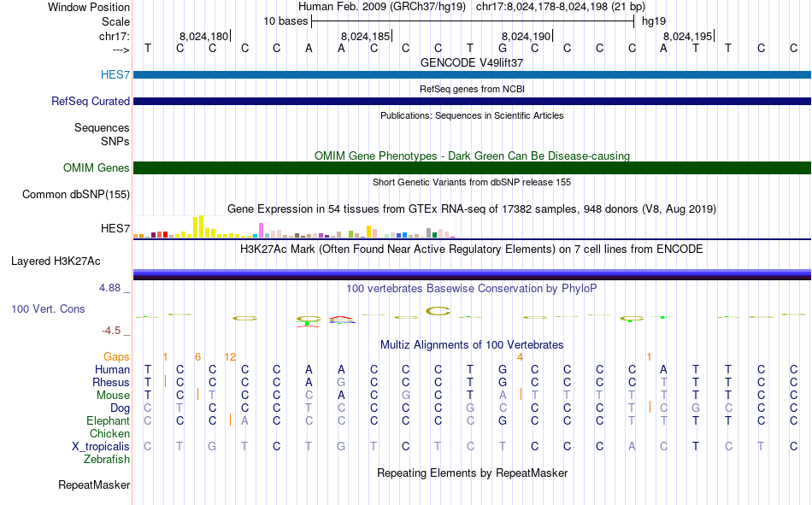Click the 100 vertebrates Basewise Conservation title
The image size is (812, 505).
(x=472, y=289)
